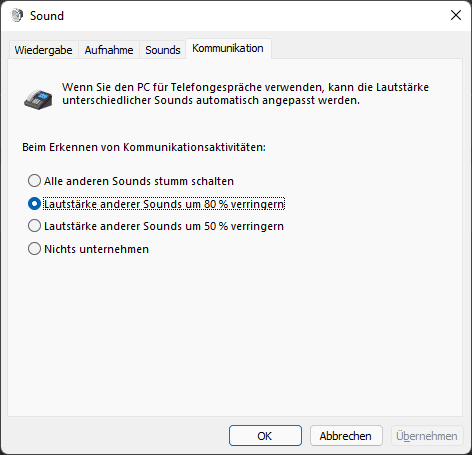The width and height of the screenshot is (472, 455).
Task: Click empty title bar area beside Sound
Action: coord(253,15)
